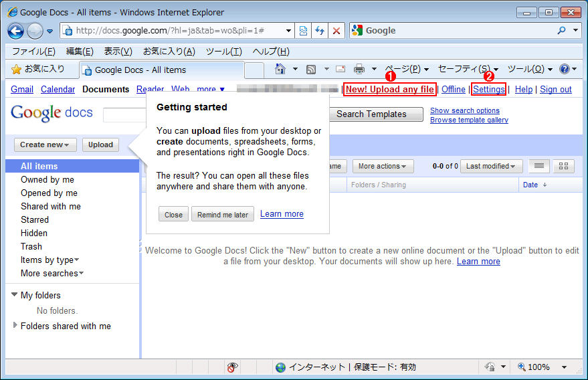Open the recent pages dropdown arrow

pos(50,31)
